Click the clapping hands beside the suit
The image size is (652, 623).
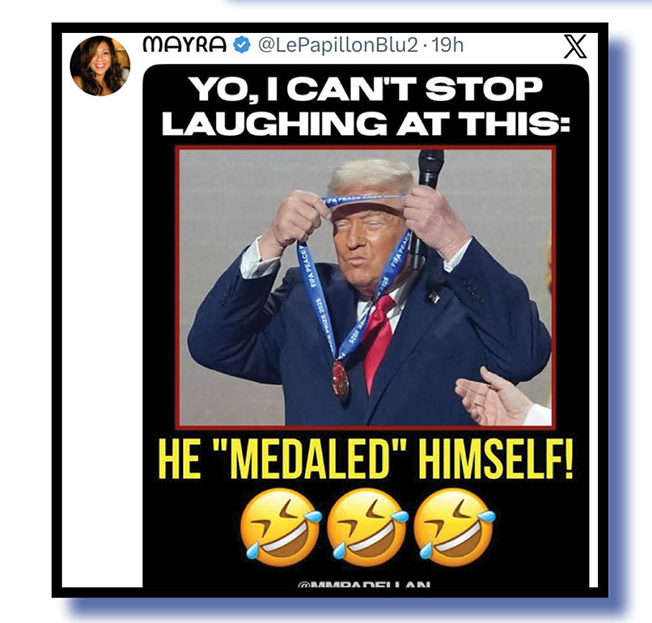click(493, 396)
